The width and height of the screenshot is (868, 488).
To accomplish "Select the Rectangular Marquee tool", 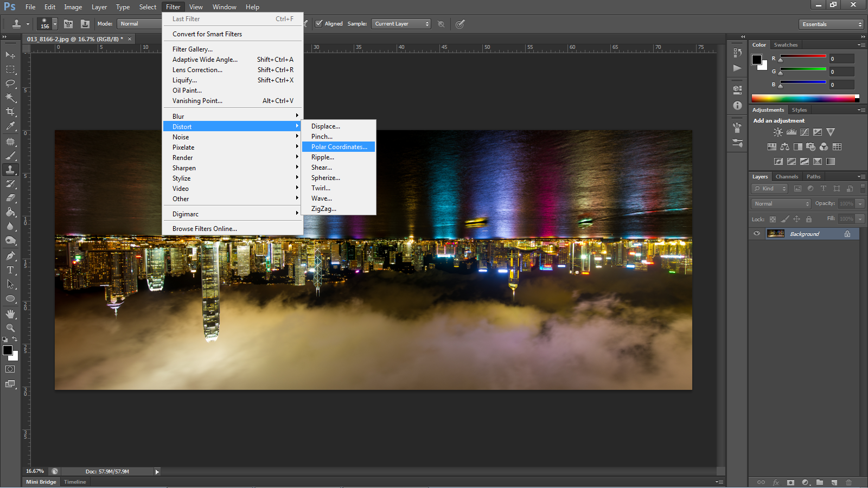I will point(10,69).
